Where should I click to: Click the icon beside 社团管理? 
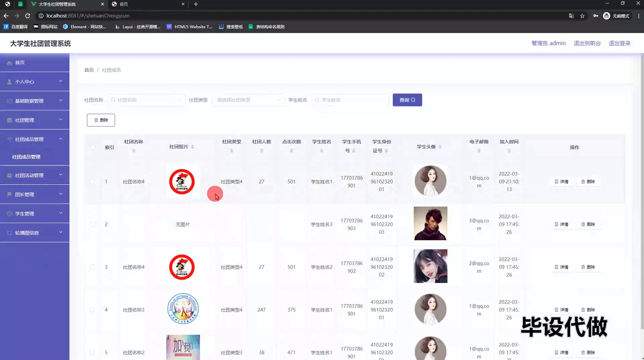[x=9, y=120]
